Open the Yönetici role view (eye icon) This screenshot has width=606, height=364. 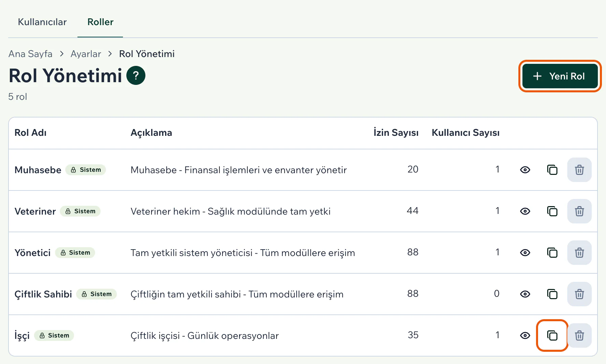pos(525,253)
